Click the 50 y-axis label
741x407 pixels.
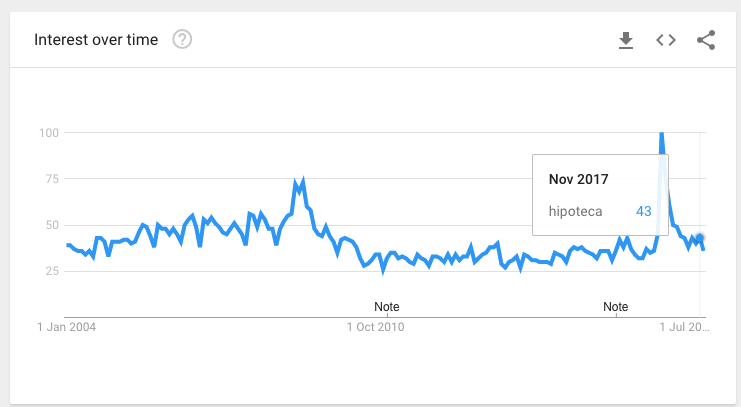[52, 225]
